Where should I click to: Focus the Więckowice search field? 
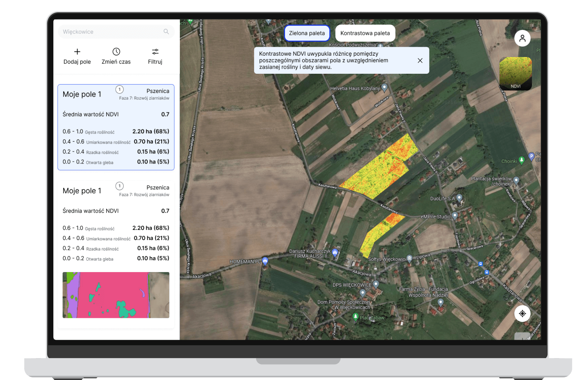tap(111, 32)
